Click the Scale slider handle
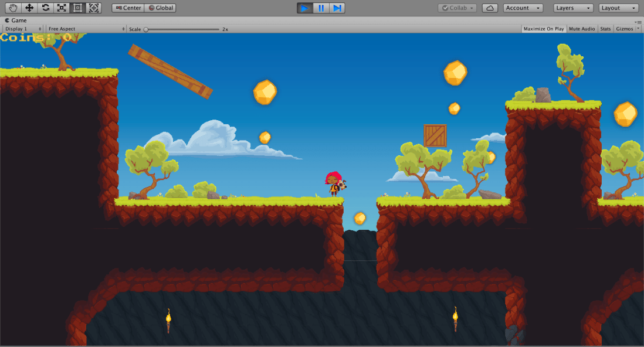Viewport: 644px width, 347px height. click(x=146, y=29)
